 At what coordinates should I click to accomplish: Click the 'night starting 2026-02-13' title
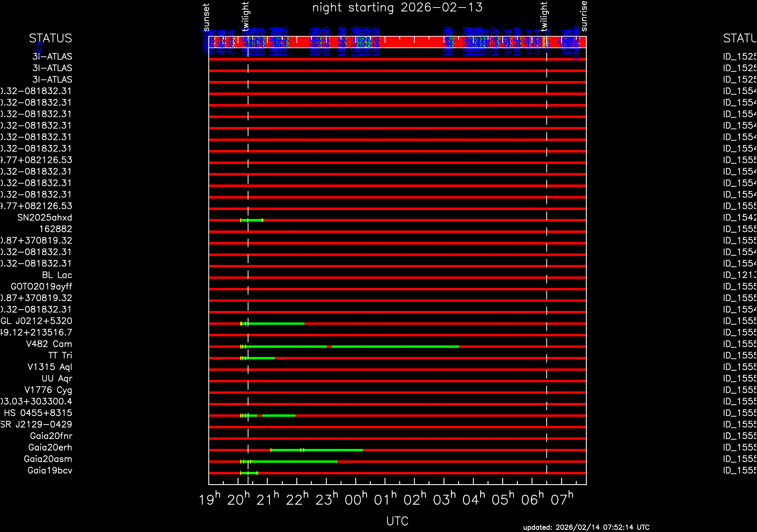click(397, 8)
